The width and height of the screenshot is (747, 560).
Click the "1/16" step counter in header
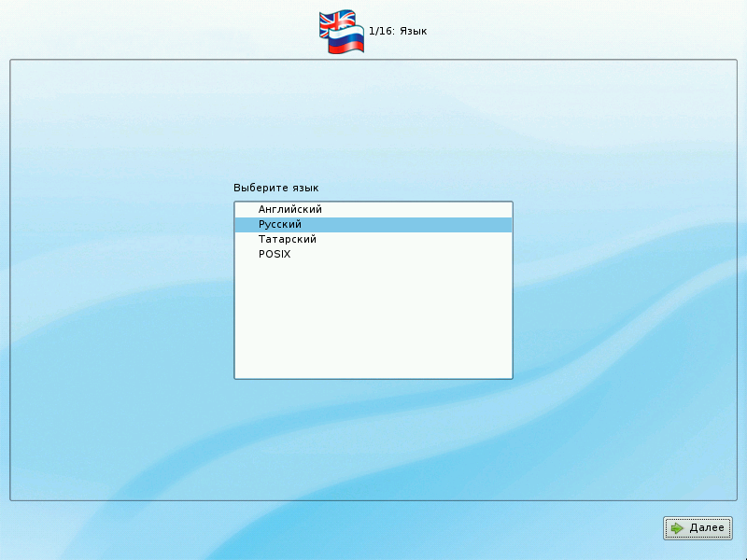coord(381,32)
